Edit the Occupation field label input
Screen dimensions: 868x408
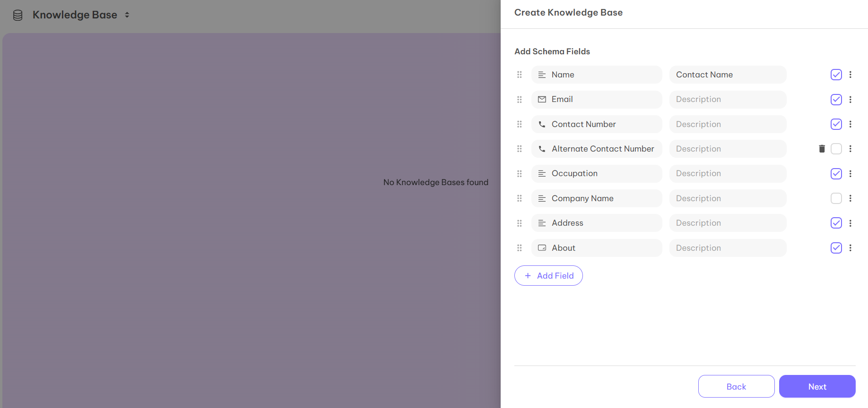click(597, 174)
